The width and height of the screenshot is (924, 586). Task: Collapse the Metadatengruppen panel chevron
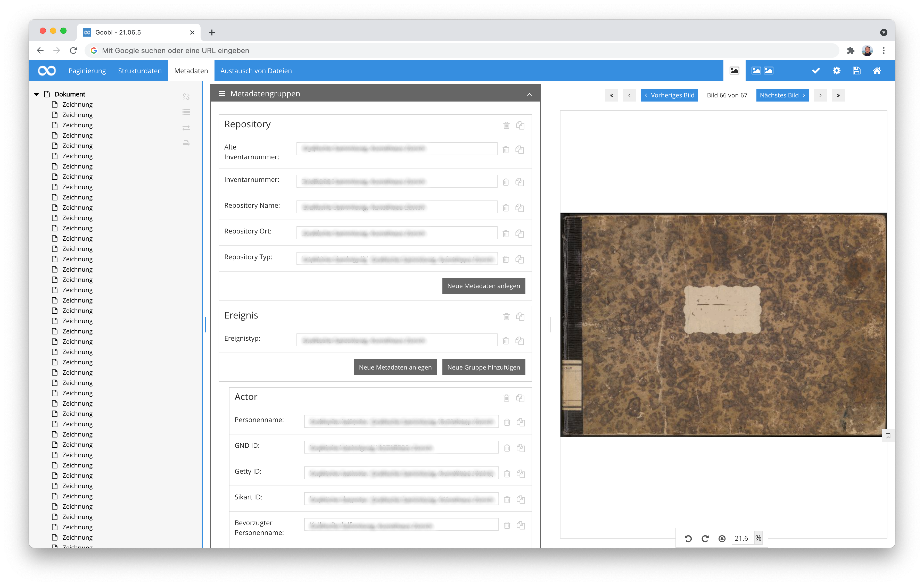529,94
